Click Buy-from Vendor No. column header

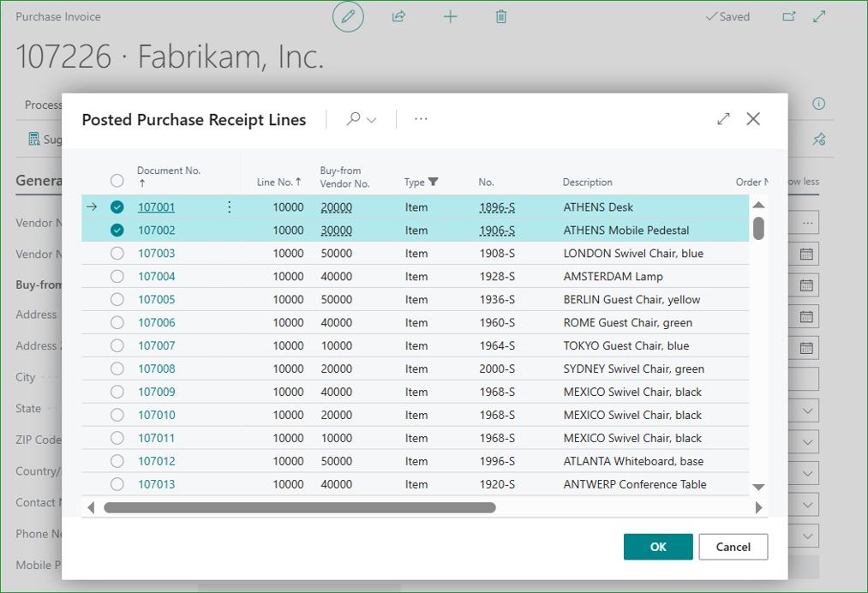point(344,177)
